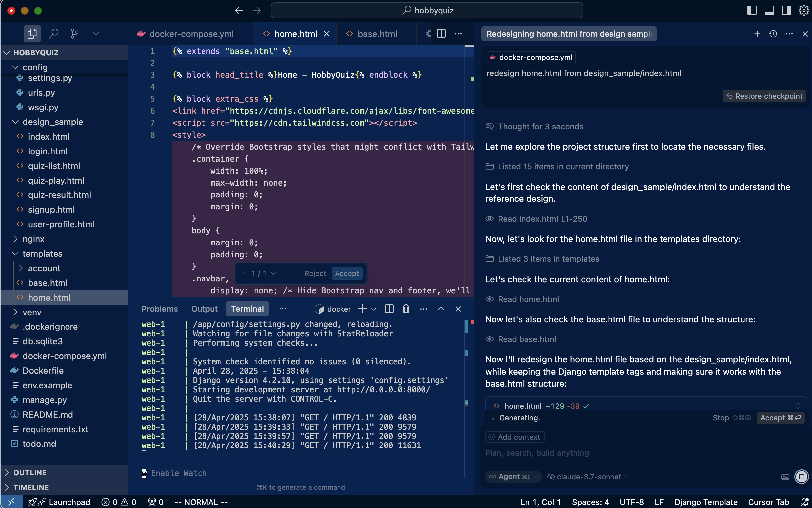
Task: Open settings gear in title bar
Action: click(x=804, y=10)
